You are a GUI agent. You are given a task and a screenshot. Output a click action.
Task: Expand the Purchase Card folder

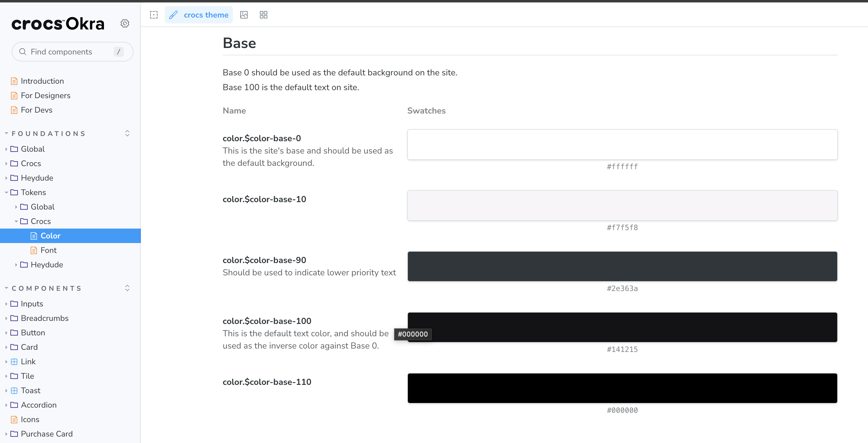pos(46,433)
